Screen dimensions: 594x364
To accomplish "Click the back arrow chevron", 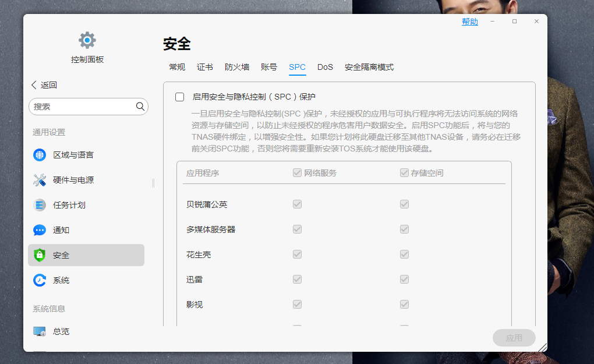I will tap(34, 85).
